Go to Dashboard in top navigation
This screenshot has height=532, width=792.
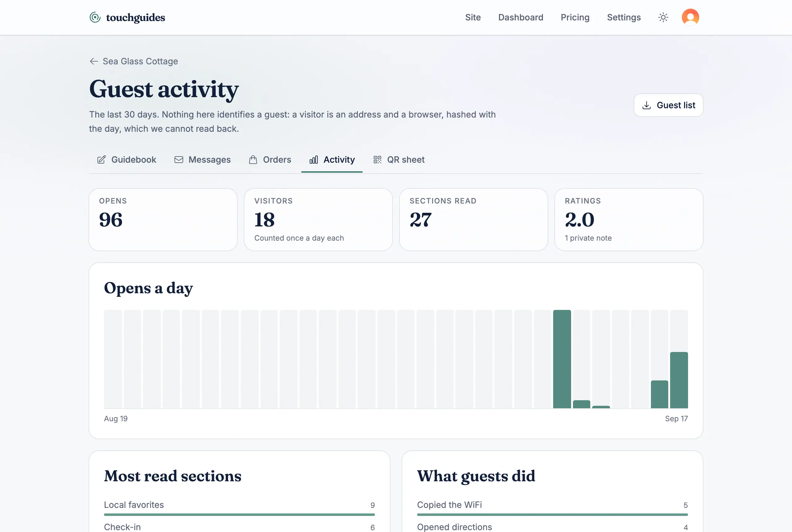tap(521, 17)
